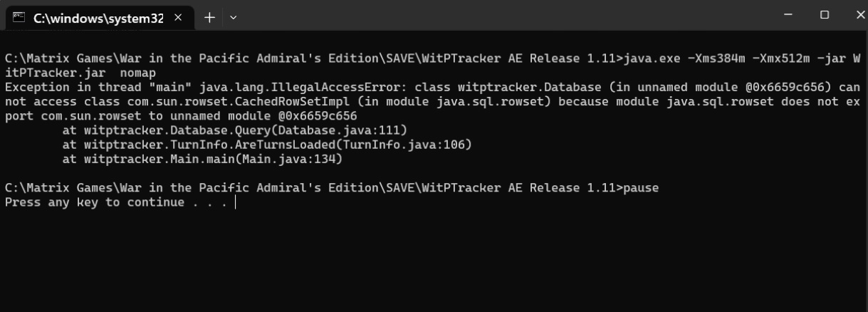Click the blinking cursor after the continue prompt

tap(235, 203)
